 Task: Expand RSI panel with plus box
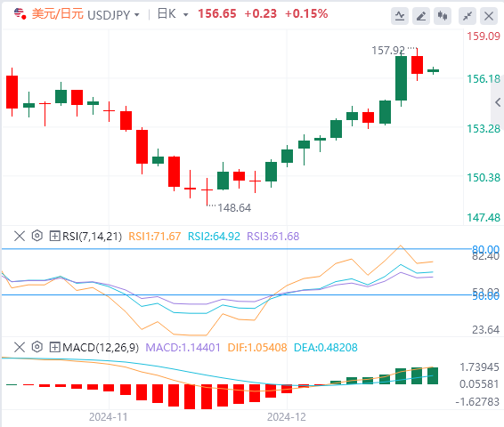[x=54, y=236]
